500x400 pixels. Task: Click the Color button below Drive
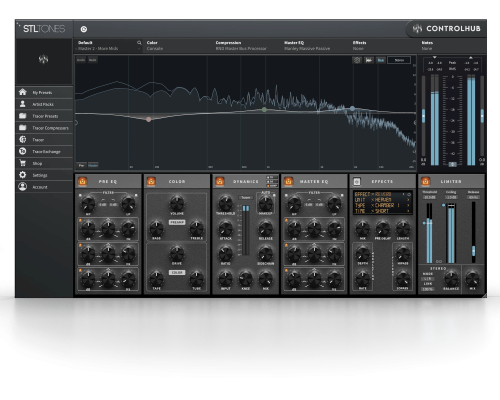point(177,273)
